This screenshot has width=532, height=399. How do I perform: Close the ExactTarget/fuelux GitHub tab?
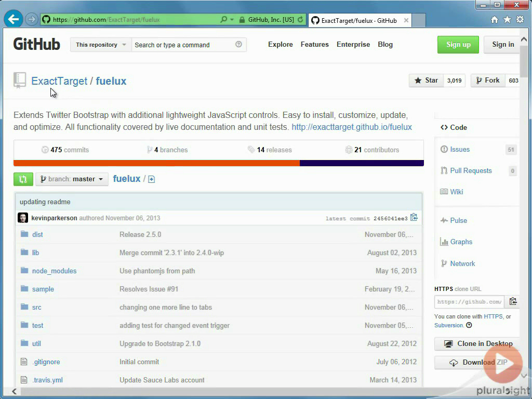(406, 20)
